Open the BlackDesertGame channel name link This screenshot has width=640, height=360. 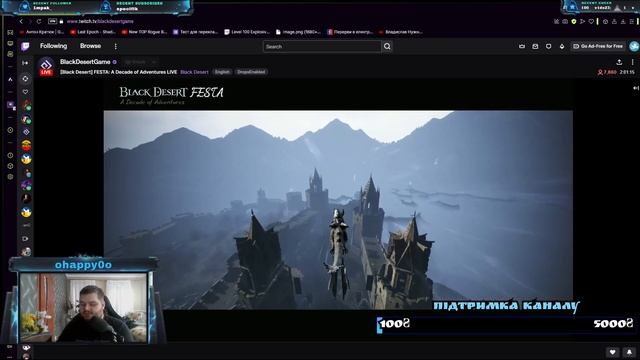85,62
